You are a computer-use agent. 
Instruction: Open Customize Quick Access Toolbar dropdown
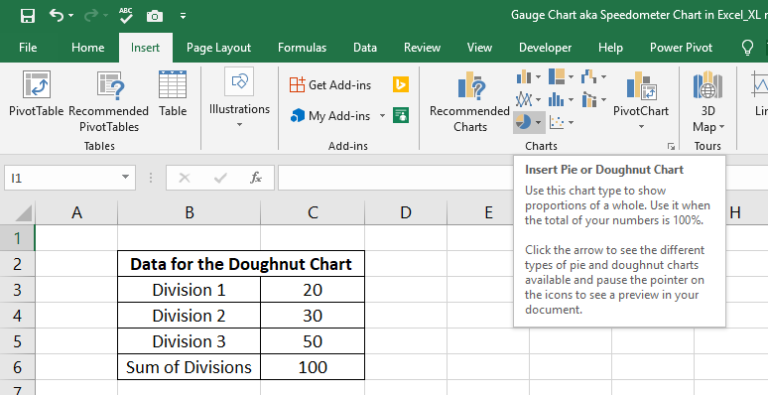point(183,16)
